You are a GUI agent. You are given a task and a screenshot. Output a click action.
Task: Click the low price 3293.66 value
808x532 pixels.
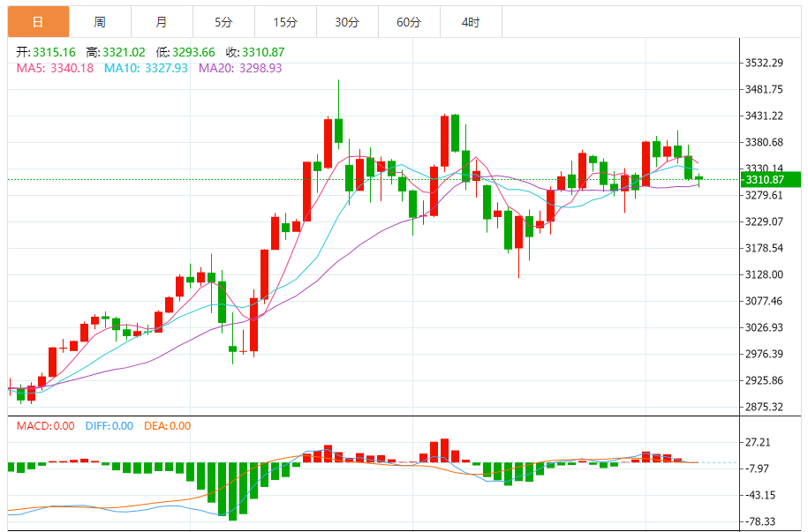tap(193, 53)
